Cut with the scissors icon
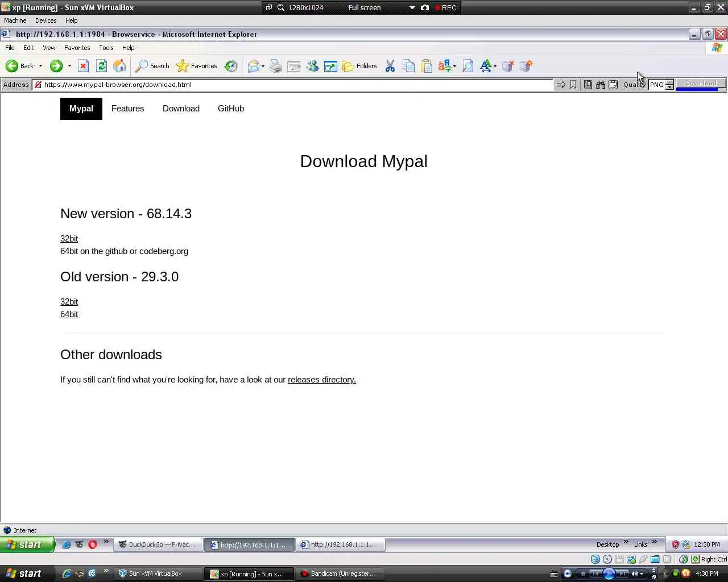 click(390, 66)
